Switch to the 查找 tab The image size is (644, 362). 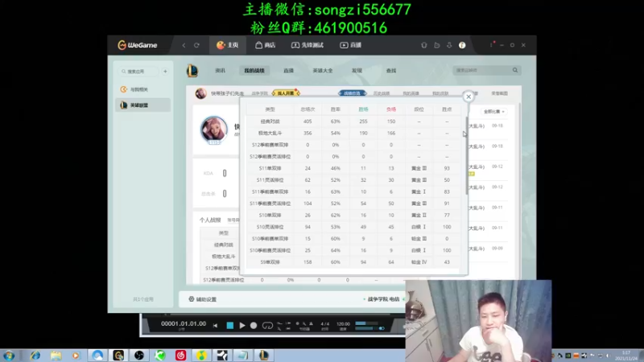pyautogui.click(x=390, y=71)
